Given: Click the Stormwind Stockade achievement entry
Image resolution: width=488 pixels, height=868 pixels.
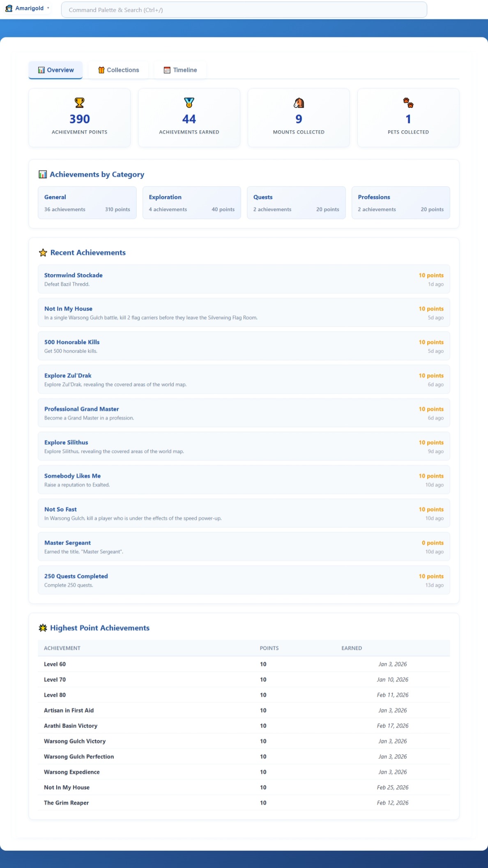Looking at the screenshot, I should click(x=244, y=279).
